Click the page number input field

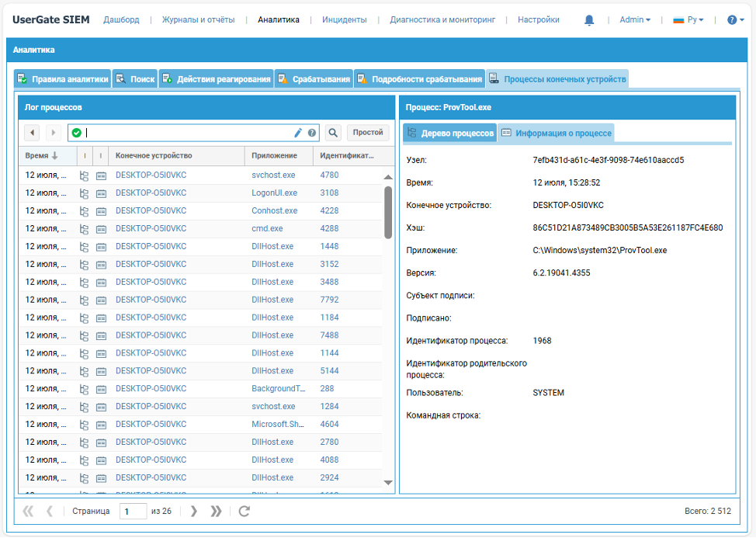pyautogui.click(x=133, y=511)
